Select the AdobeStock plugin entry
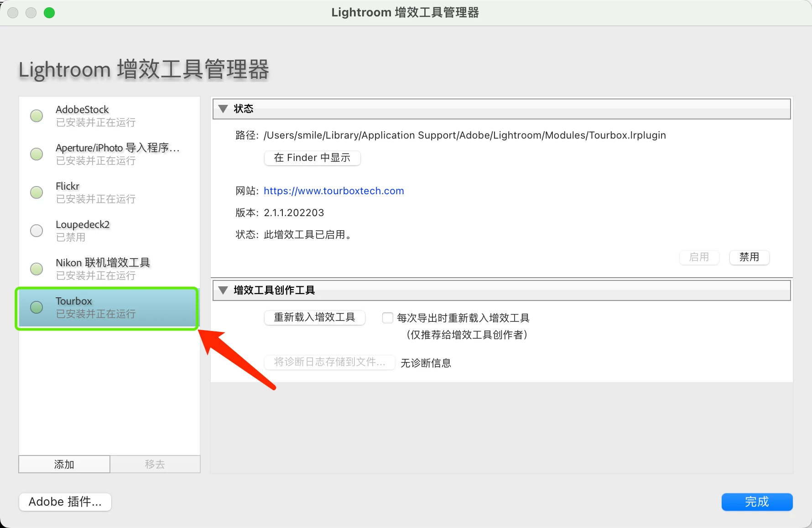812x528 pixels. 109,116
